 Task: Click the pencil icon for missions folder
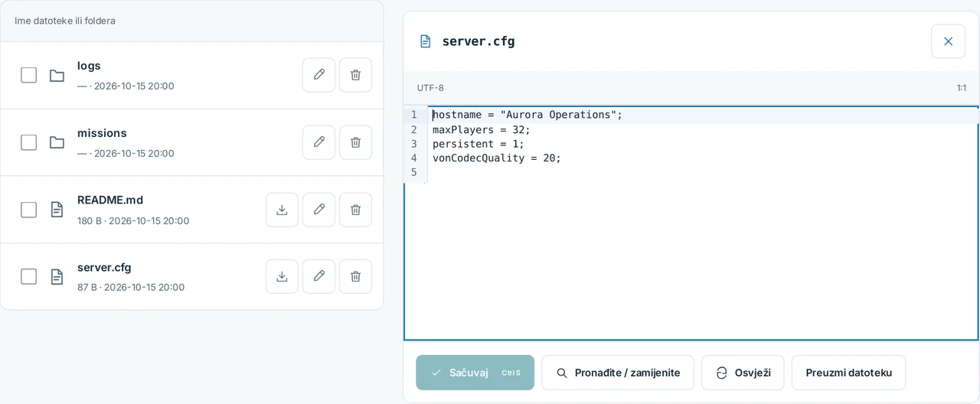tap(318, 142)
